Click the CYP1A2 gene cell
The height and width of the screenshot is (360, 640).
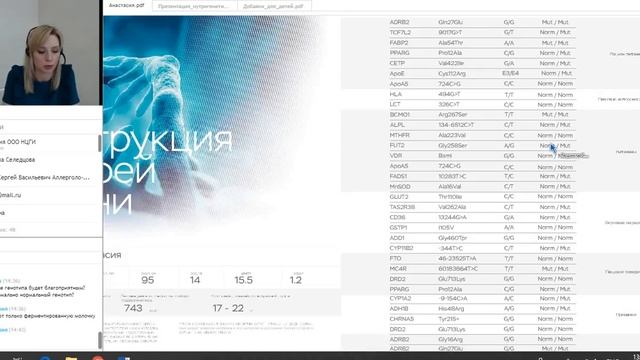point(400,298)
